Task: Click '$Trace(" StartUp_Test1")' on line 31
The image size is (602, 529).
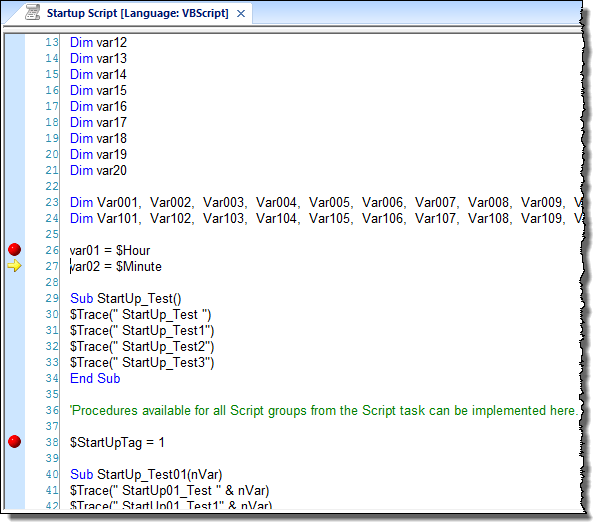Action: pos(142,331)
